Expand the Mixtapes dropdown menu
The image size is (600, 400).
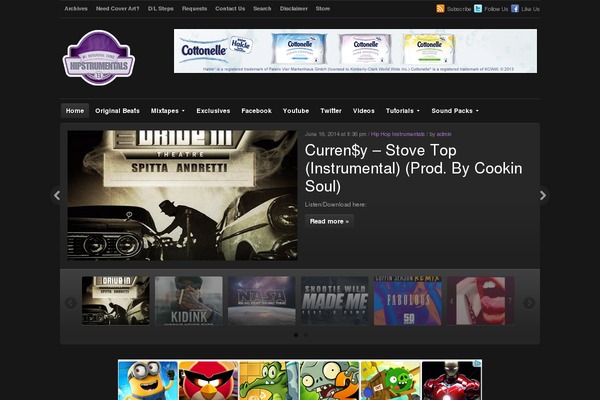coord(168,111)
